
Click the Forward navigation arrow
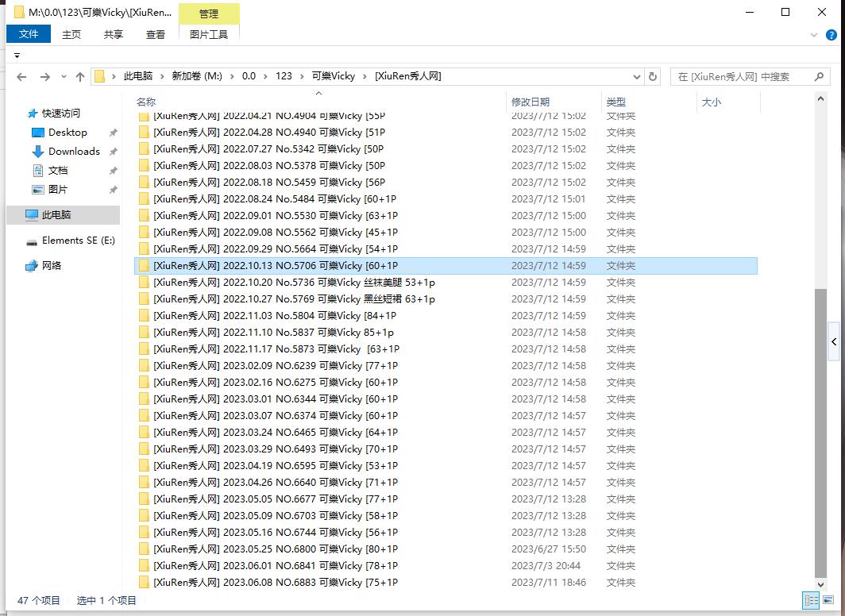[44, 77]
